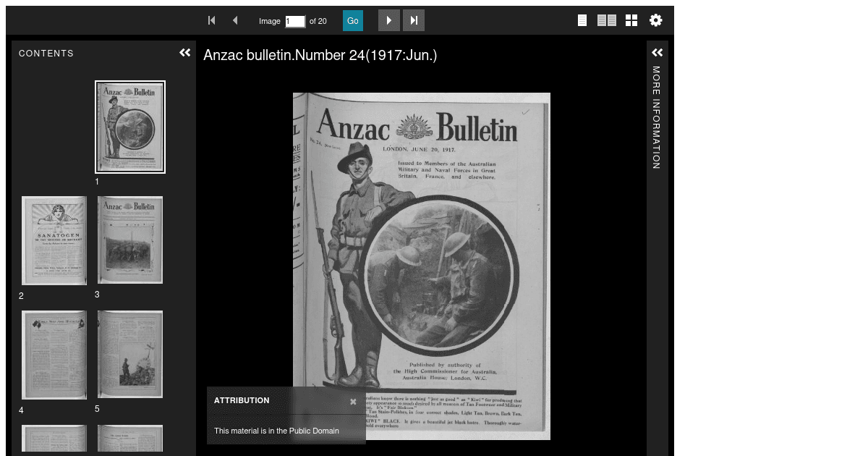Go to the first image
Screen dimensions: 868x456
tap(211, 20)
